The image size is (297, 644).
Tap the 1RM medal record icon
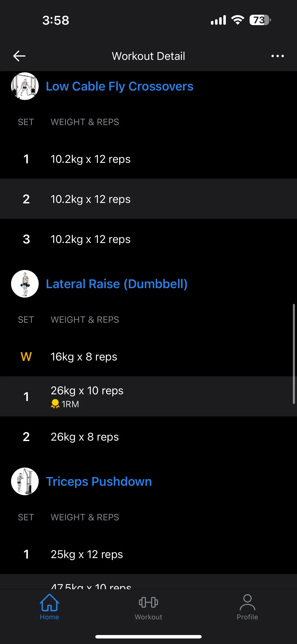click(55, 404)
